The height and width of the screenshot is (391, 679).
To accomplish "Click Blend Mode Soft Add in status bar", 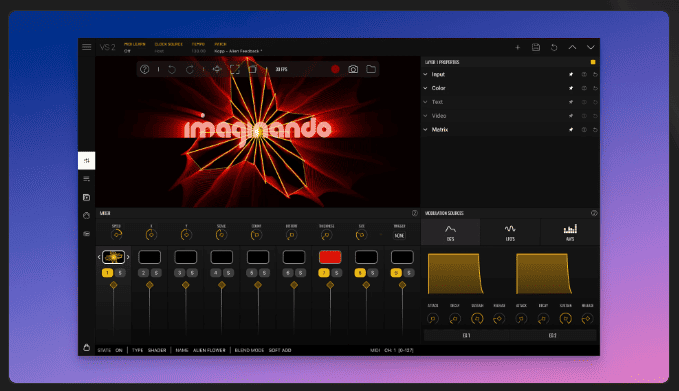I will 263,350.
